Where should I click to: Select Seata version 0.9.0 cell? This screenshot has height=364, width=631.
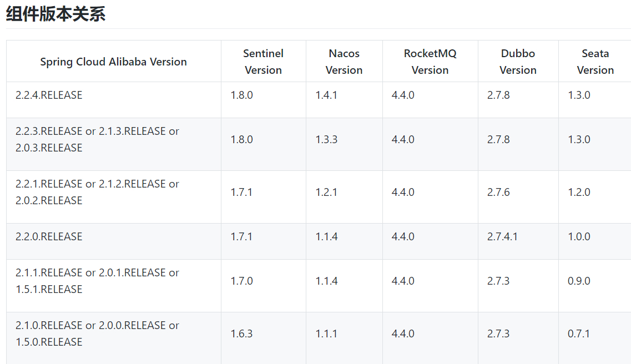[579, 281]
